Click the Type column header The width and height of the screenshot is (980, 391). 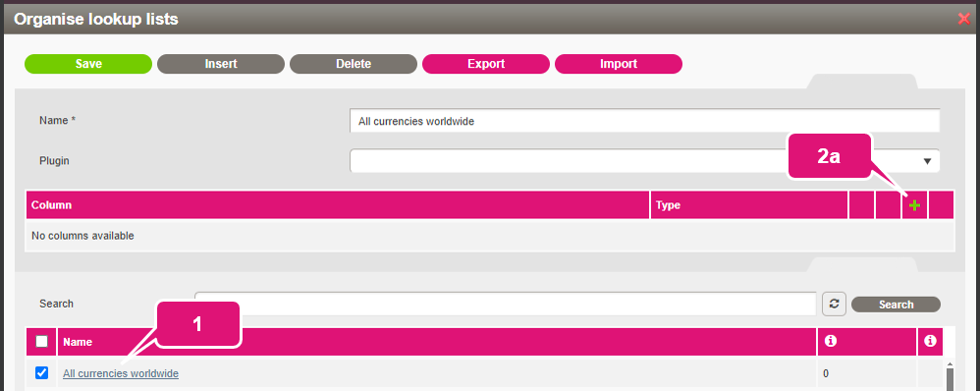coord(749,205)
